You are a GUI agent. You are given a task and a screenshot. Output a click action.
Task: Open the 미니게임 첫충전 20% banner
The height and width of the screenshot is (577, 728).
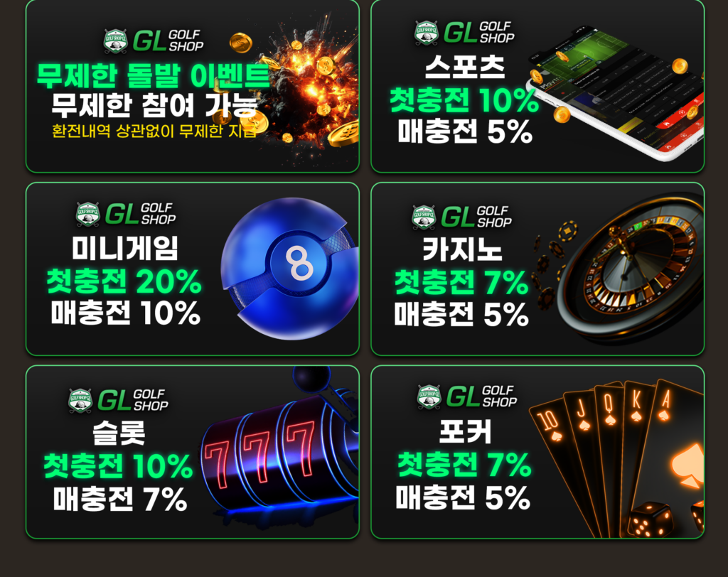(192, 269)
